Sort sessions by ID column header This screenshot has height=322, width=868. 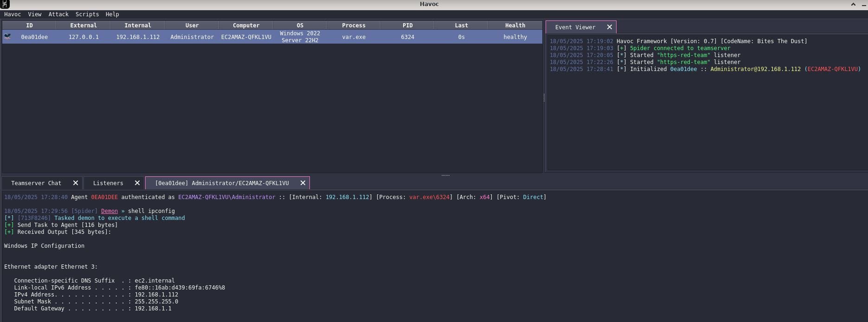pos(29,26)
